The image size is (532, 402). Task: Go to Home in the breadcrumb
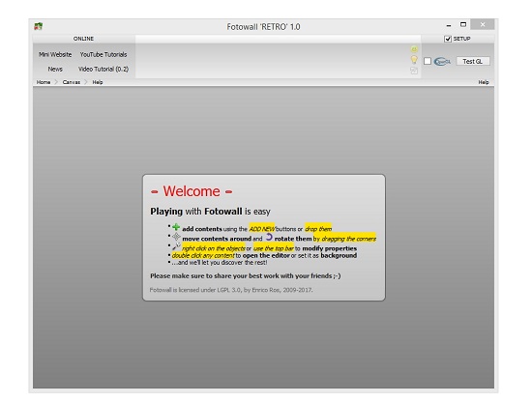click(44, 82)
